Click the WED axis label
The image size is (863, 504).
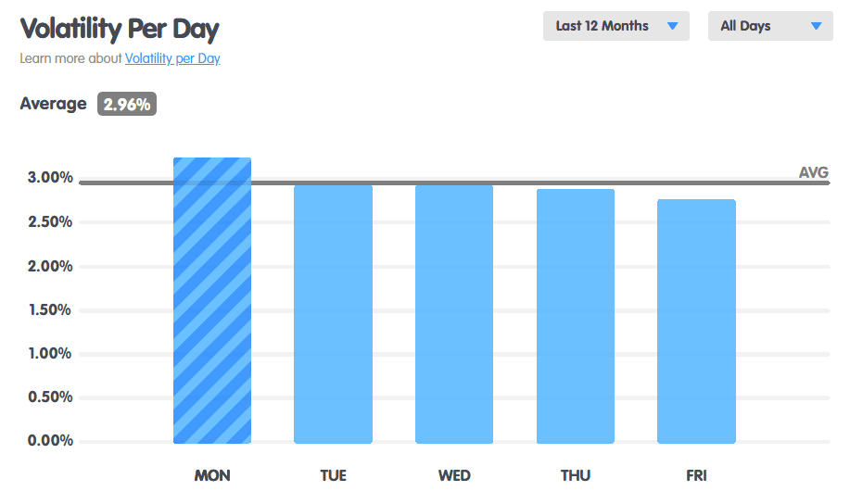coord(454,475)
